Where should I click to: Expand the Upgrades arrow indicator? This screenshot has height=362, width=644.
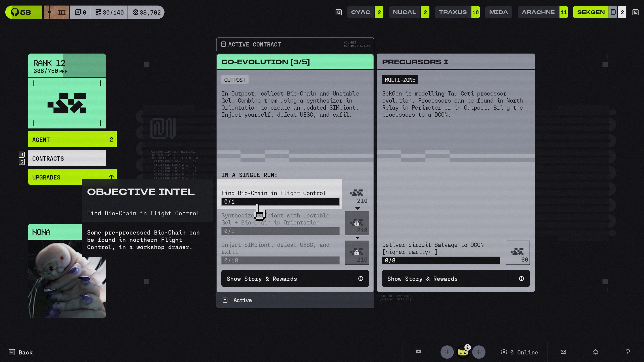point(111,177)
